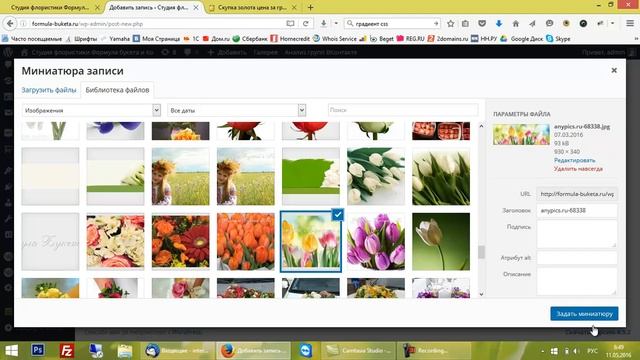Expand the arrow next to downloads icon
The width and height of the screenshot is (640, 360).
coord(336,24)
